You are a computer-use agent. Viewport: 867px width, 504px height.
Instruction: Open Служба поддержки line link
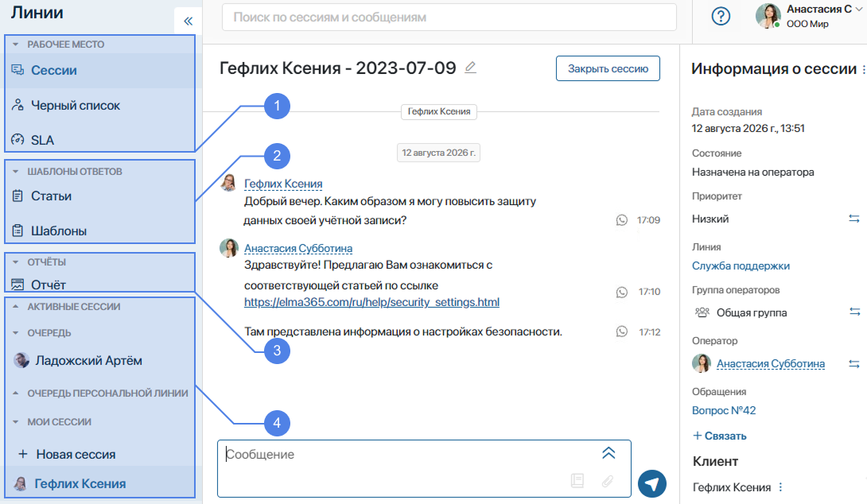tap(741, 266)
